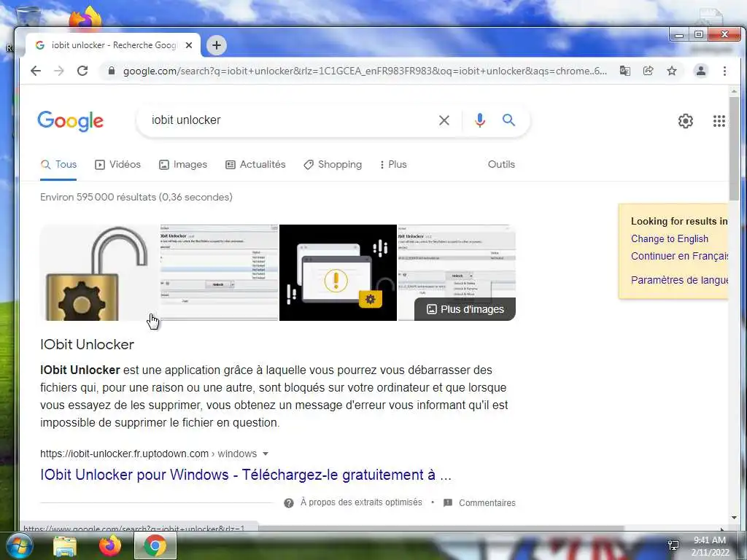The image size is (747, 560).
Task: Click the Plus d'images button
Action: pyautogui.click(x=465, y=309)
